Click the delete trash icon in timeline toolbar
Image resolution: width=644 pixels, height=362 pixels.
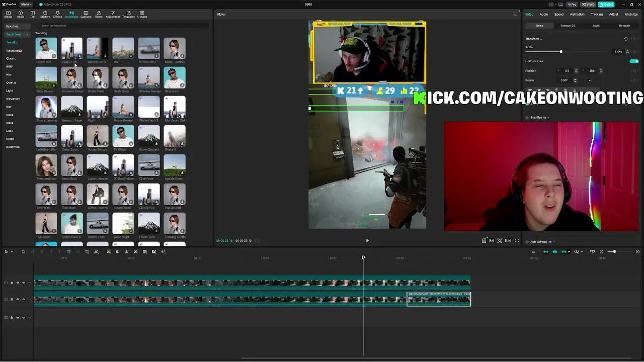69,251
